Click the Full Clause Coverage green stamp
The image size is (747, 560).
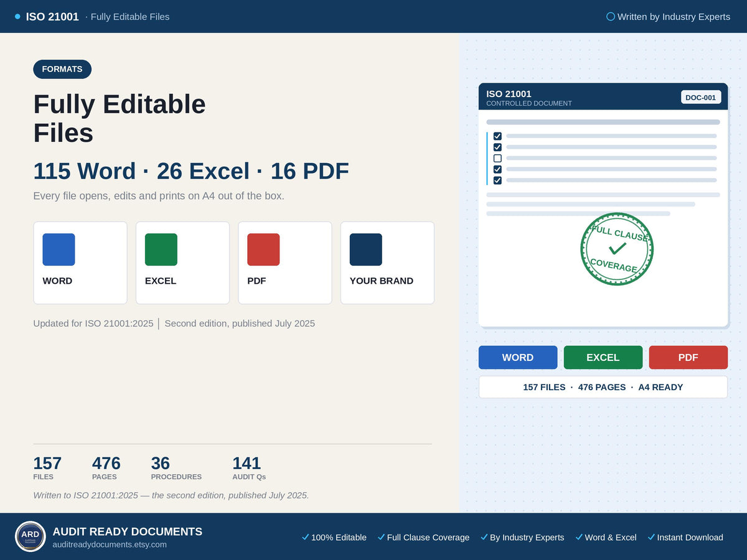[x=617, y=249]
